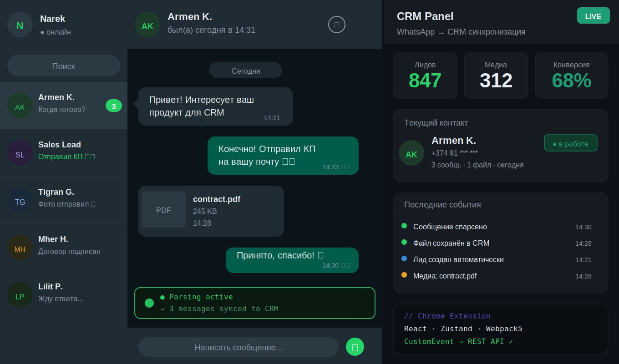Click the green Parsing active status dot
The image size is (619, 364).
click(149, 303)
